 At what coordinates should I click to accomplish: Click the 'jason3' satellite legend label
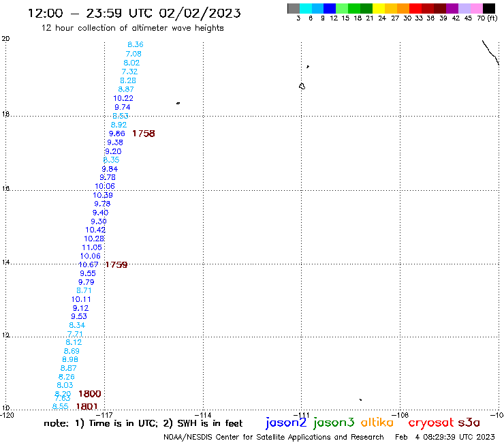(334, 423)
